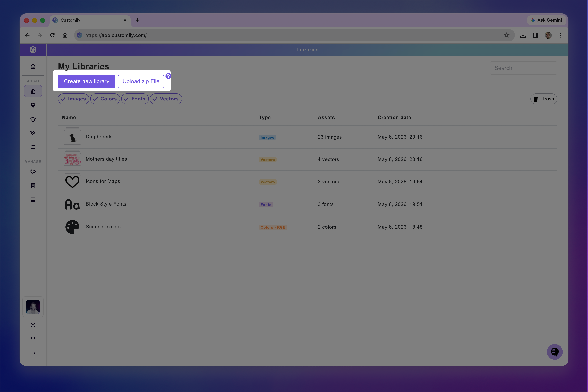Open the Dog breeds library thumbnail
Image resolution: width=588 pixels, height=392 pixels.
coord(72,136)
